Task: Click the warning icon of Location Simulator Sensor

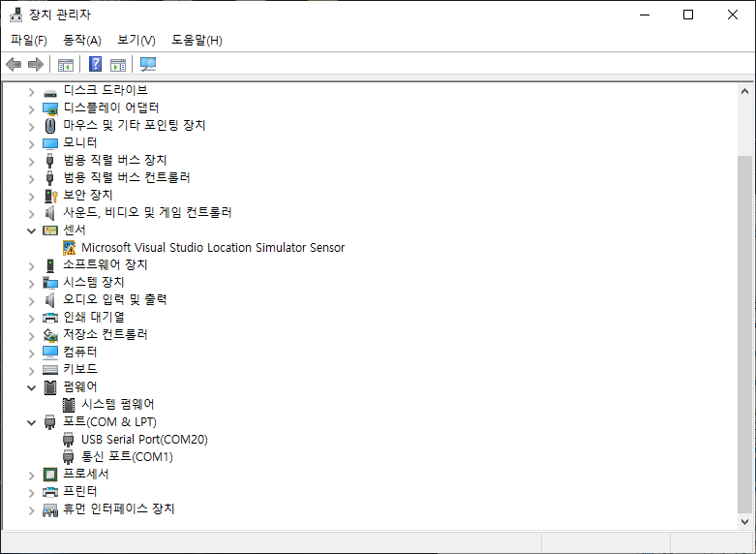Action: [69, 248]
